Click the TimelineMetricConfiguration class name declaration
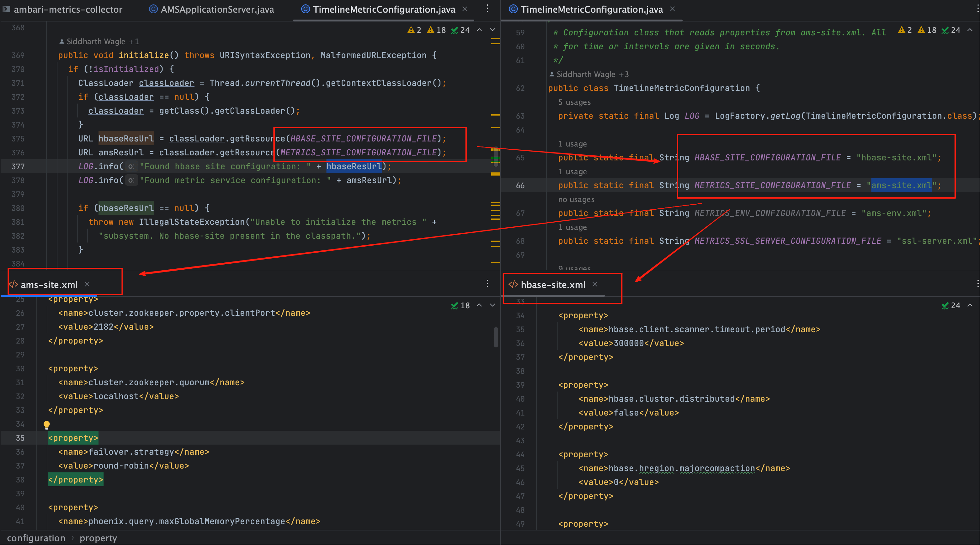Viewport: 980px width, 545px height. (x=681, y=88)
